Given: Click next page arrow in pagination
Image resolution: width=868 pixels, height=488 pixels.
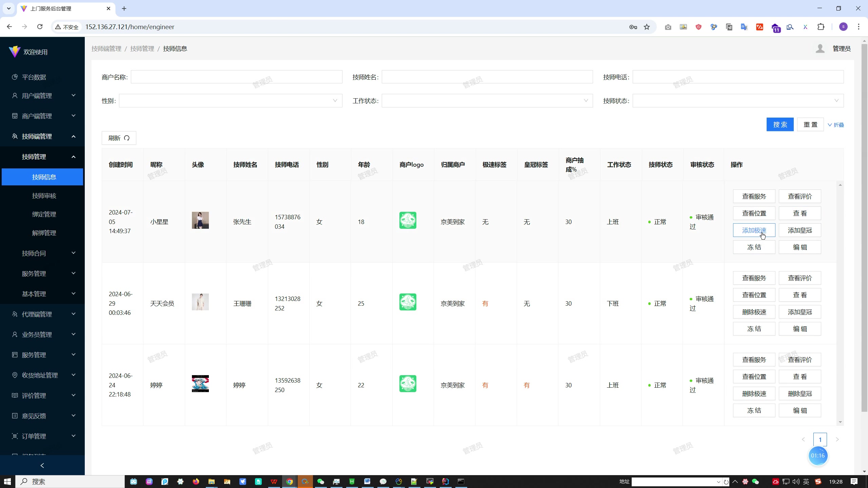Looking at the screenshot, I should (x=837, y=440).
